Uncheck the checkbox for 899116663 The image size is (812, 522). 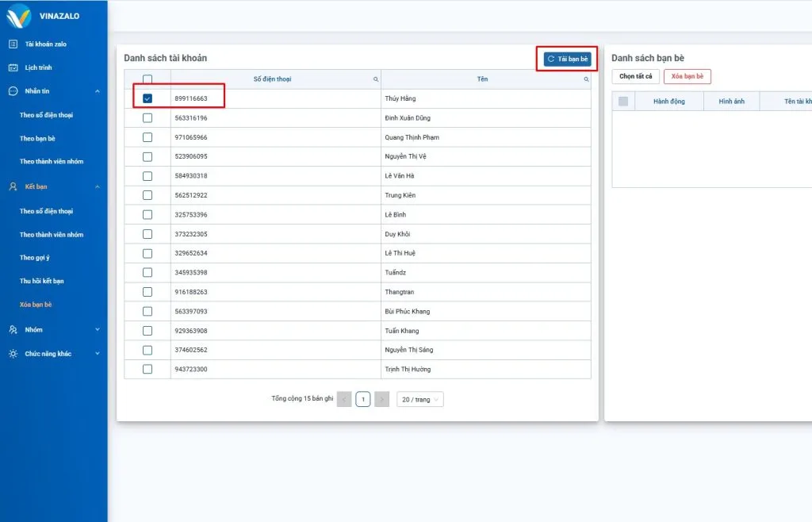(147, 98)
